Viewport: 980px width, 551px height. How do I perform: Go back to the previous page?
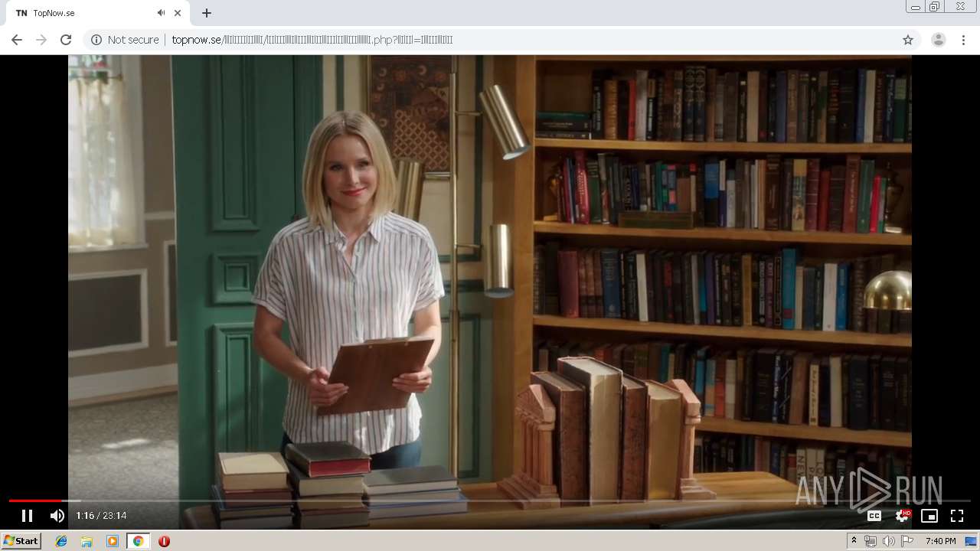point(17,40)
